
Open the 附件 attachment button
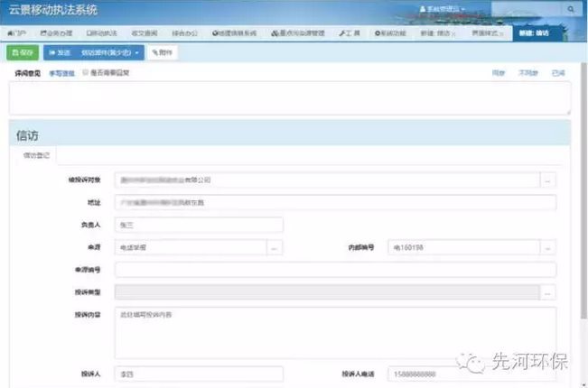(x=163, y=53)
